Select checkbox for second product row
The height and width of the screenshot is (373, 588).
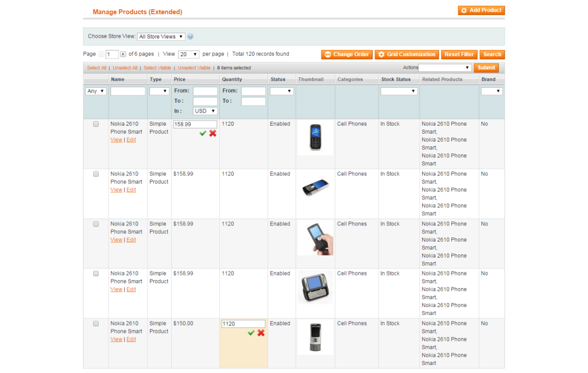pos(96,174)
